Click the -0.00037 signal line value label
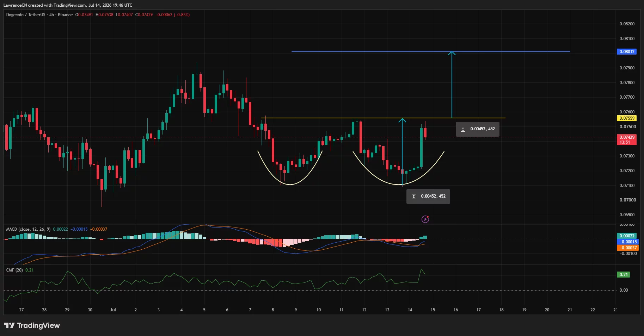 [628, 248]
